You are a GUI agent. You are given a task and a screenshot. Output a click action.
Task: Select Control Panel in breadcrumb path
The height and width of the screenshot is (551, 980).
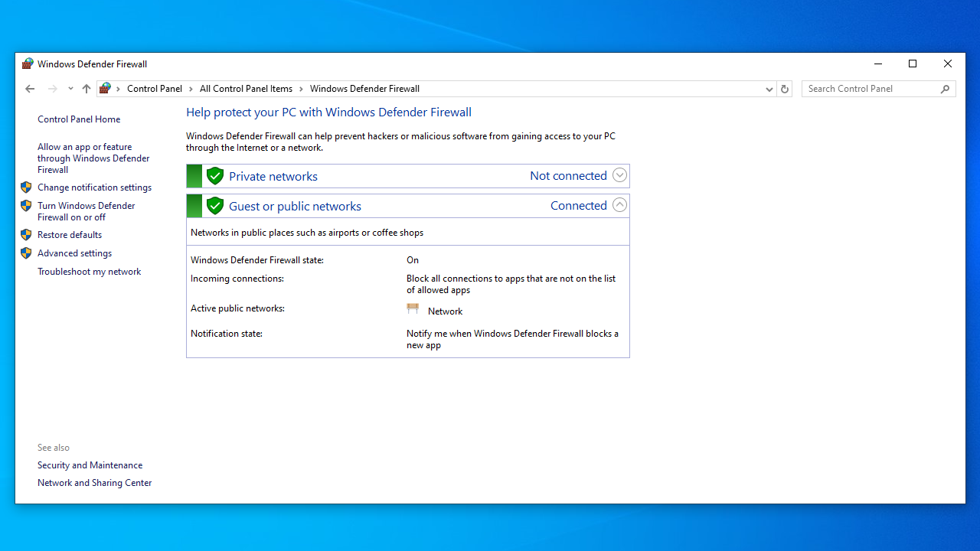coord(155,89)
